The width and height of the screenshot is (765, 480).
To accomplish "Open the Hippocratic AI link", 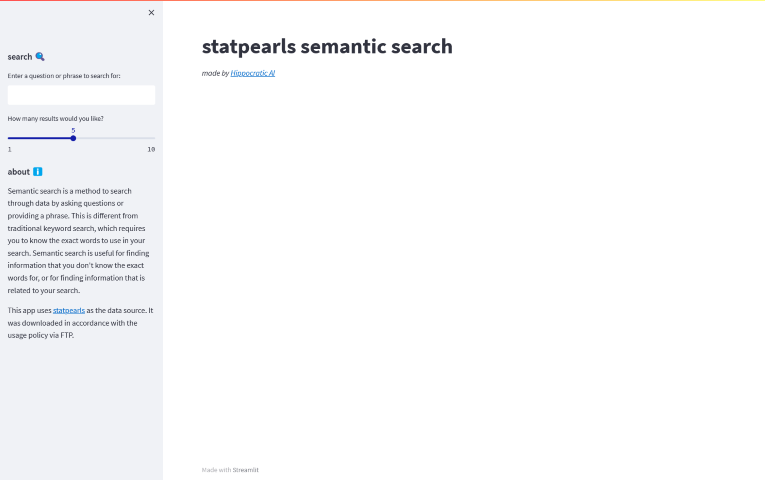I will (252, 73).
